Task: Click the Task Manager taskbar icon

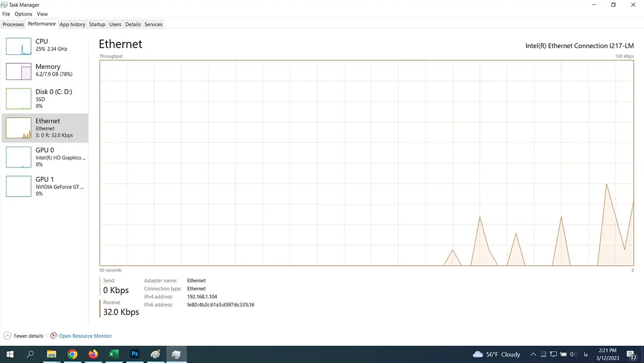Action: pyautogui.click(x=176, y=354)
